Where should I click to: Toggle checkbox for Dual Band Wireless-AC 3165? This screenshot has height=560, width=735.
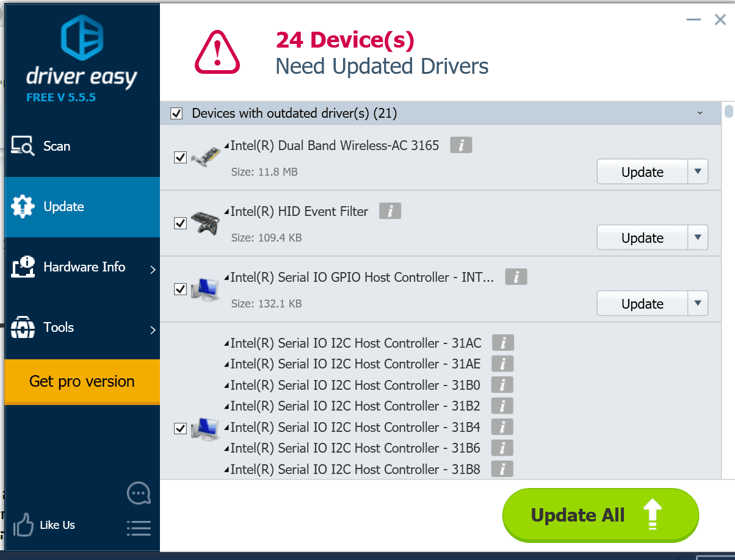click(x=180, y=158)
